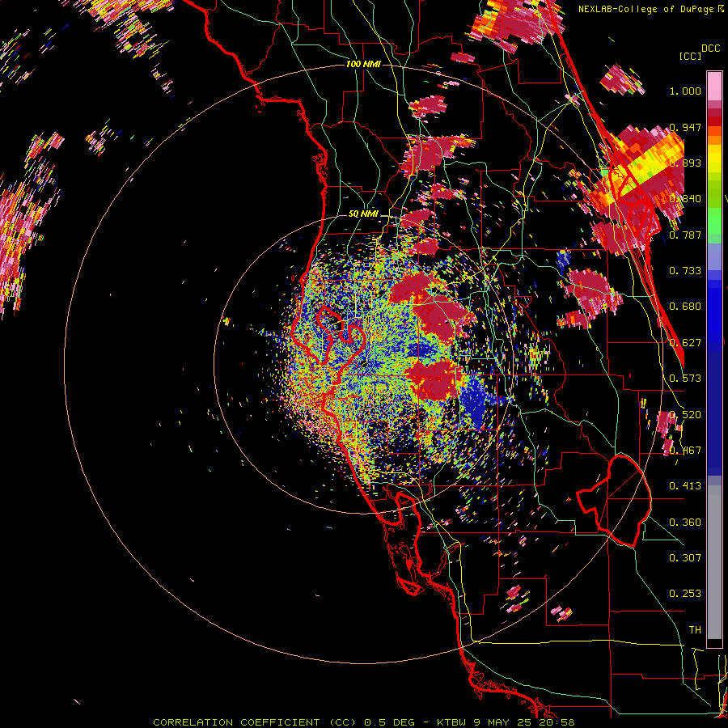Select the 0.253 legend value
The height and width of the screenshot is (728, 728).
pyautogui.click(x=685, y=594)
